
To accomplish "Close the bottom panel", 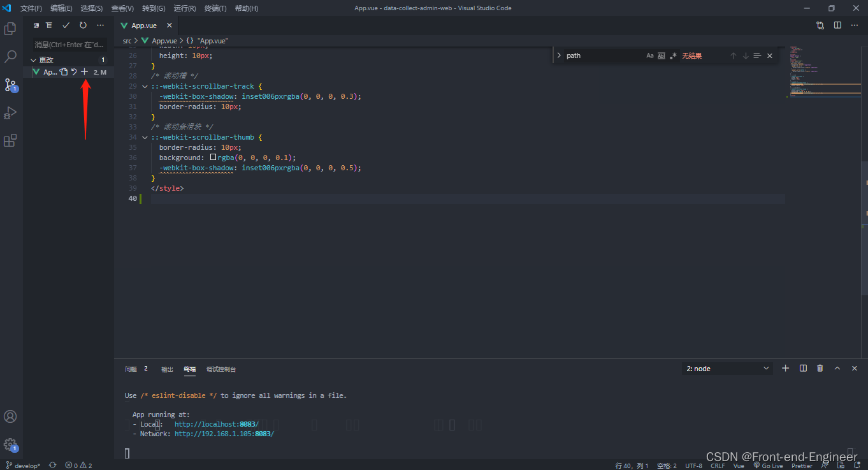I will [855, 368].
